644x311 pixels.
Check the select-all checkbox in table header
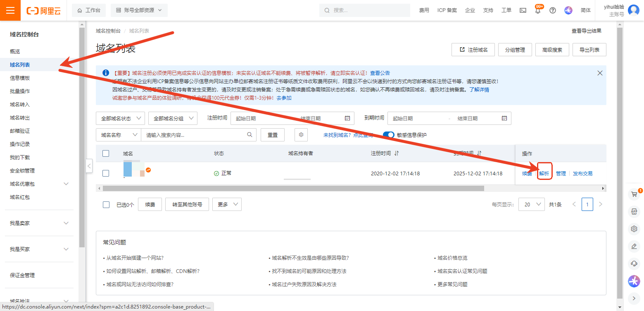(106, 153)
